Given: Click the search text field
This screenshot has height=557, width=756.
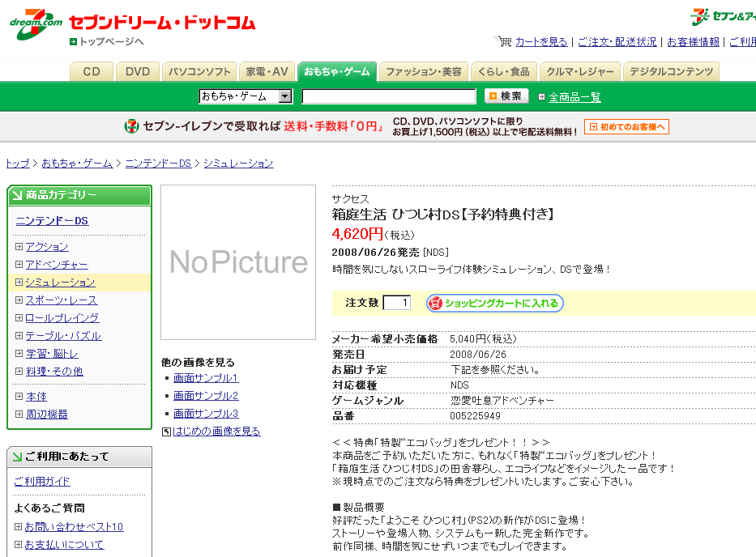Looking at the screenshot, I should [389, 96].
